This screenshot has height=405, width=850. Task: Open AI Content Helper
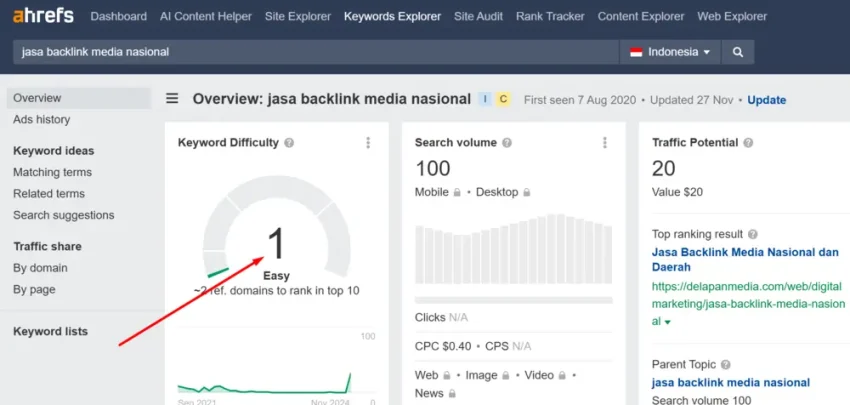pos(206,16)
